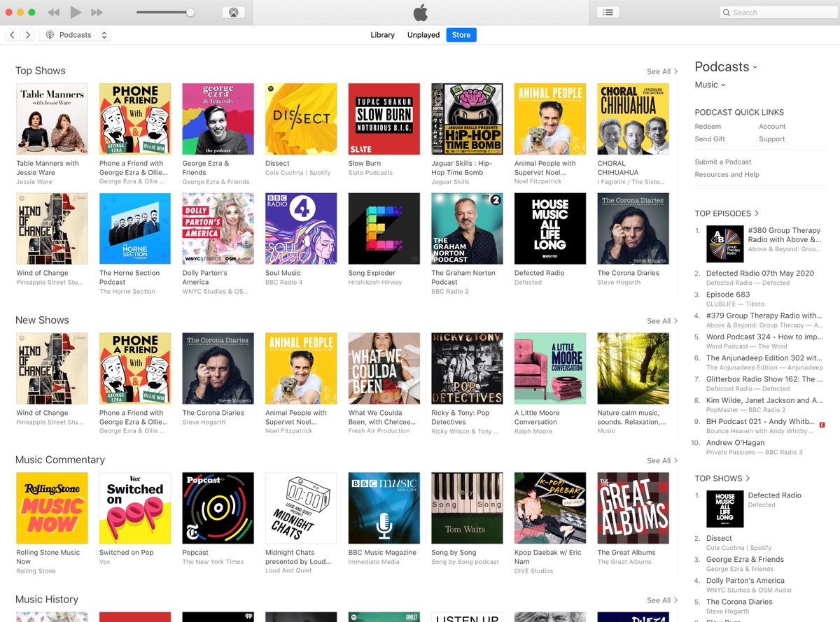Click See All for Top Shows
Image resolution: width=840 pixels, height=622 pixels.
point(662,71)
